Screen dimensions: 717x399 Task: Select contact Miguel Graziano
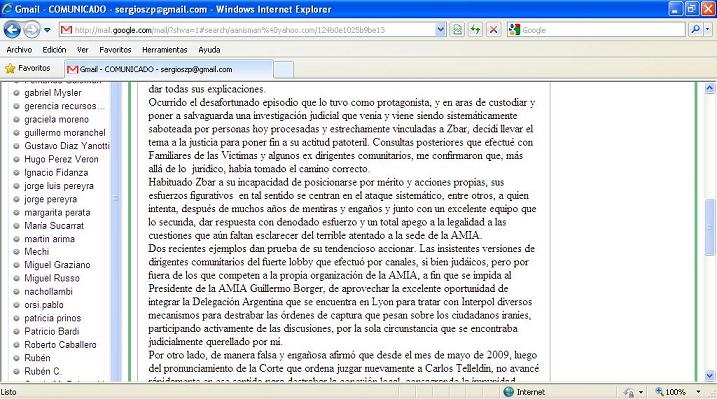point(57,265)
